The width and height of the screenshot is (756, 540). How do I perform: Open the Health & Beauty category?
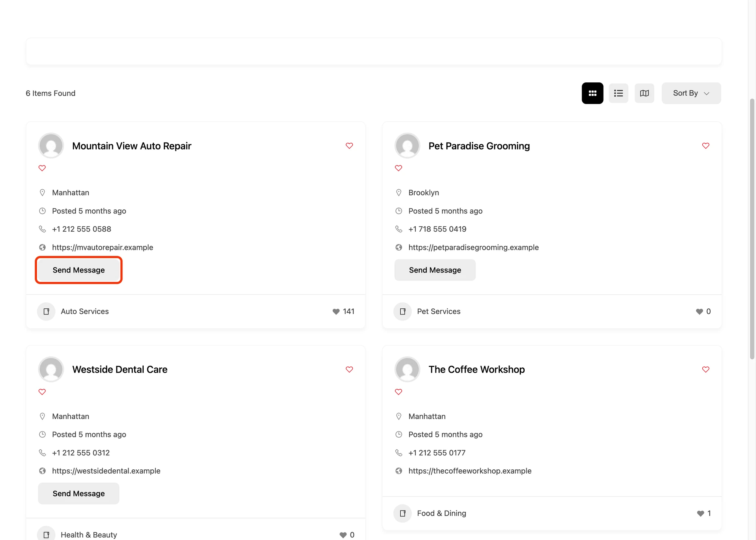pos(89,535)
